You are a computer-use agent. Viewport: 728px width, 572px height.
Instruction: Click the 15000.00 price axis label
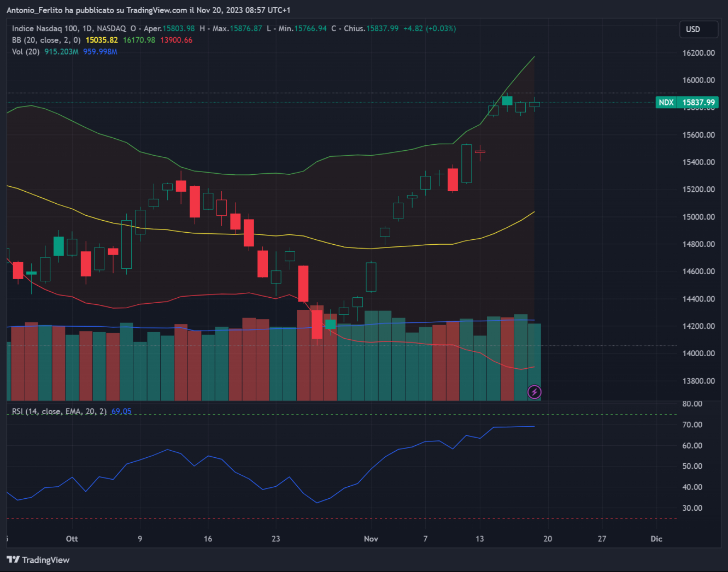coord(698,217)
